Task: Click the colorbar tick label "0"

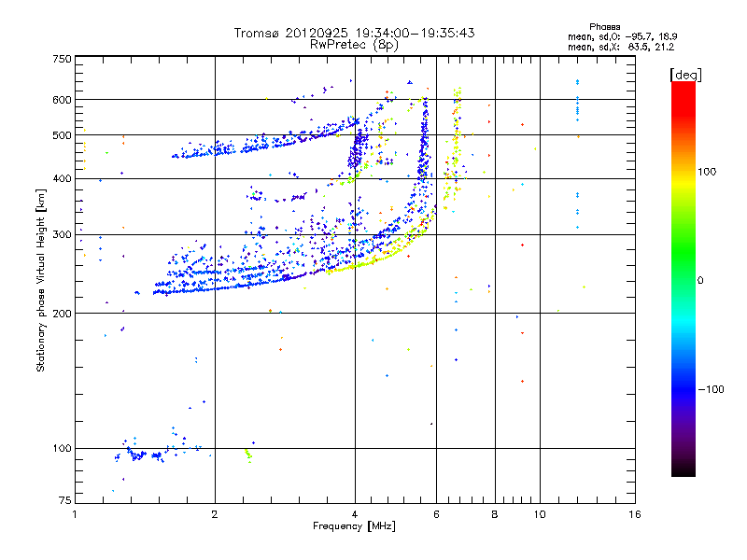Action: pos(700,281)
